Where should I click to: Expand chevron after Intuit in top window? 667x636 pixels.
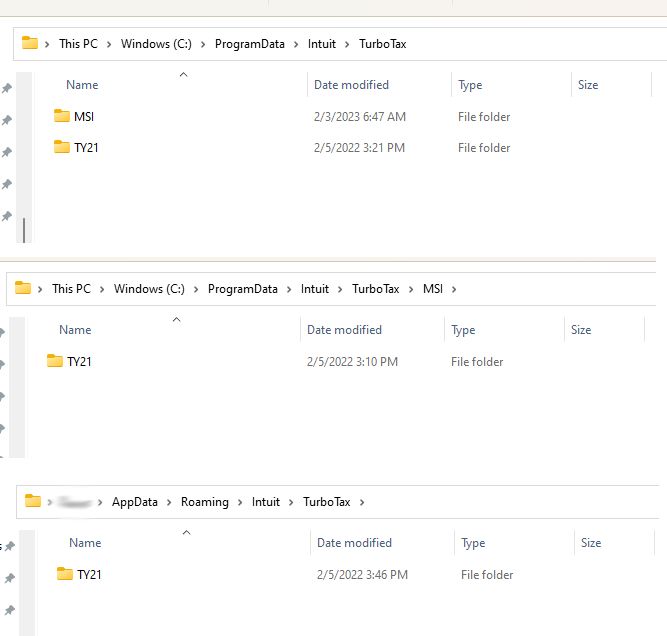tap(347, 44)
